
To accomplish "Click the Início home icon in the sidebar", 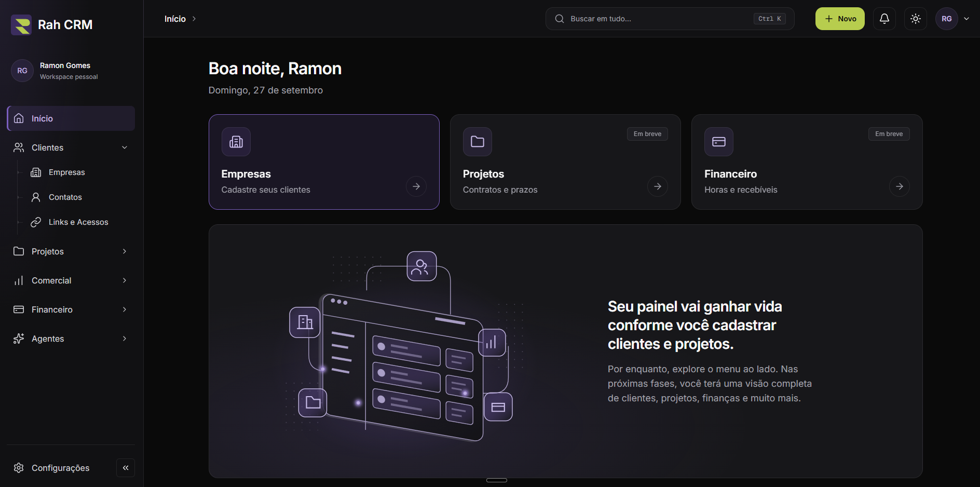I will 19,118.
